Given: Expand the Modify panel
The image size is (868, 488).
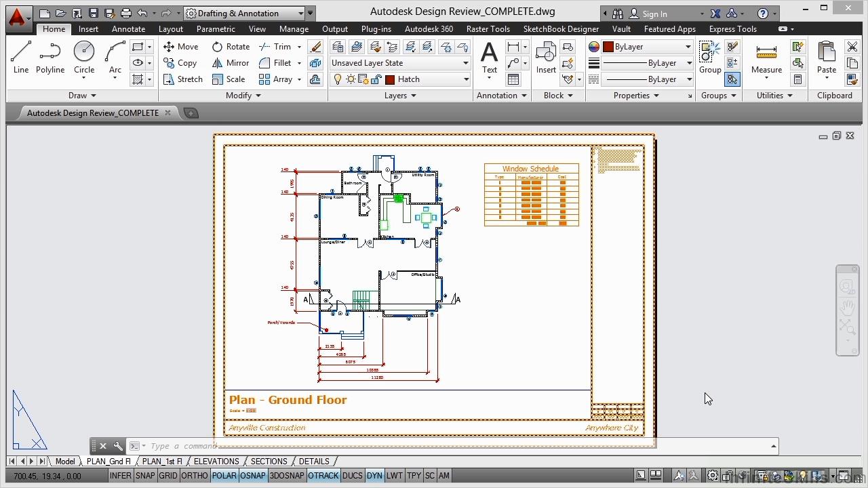Looking at the screenshot, I should [x=243, y=96].
